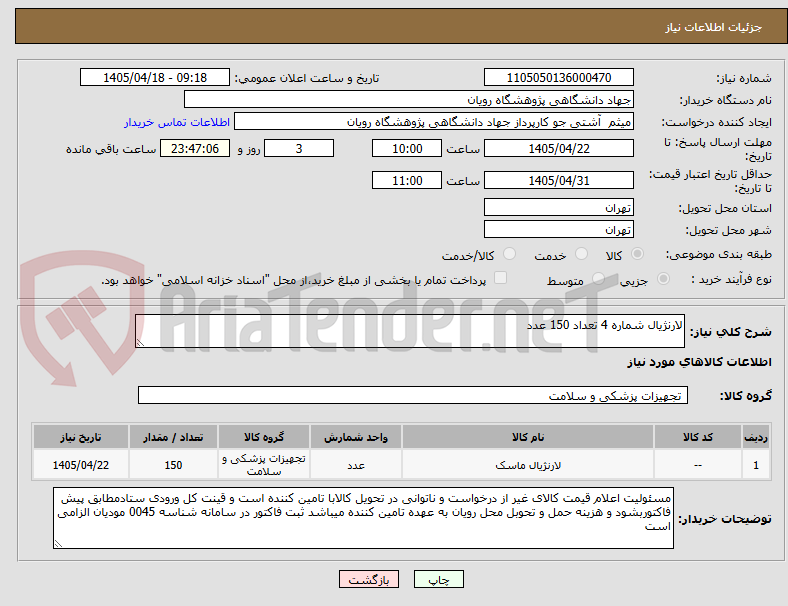Click the request creator field میثم آشتی جو
This screenshot has width=788, height=606.
click(x=434, y=122)
